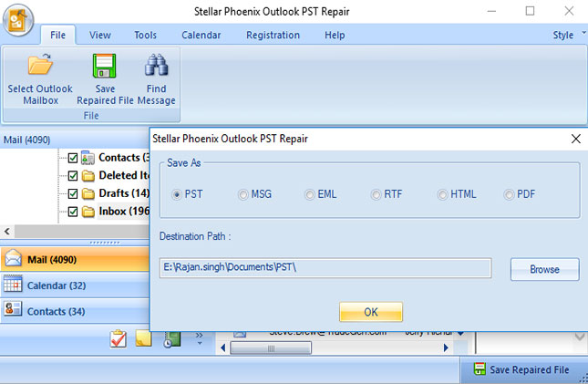
Task: Click the Destination Path text field
Action: click(325, 267)
